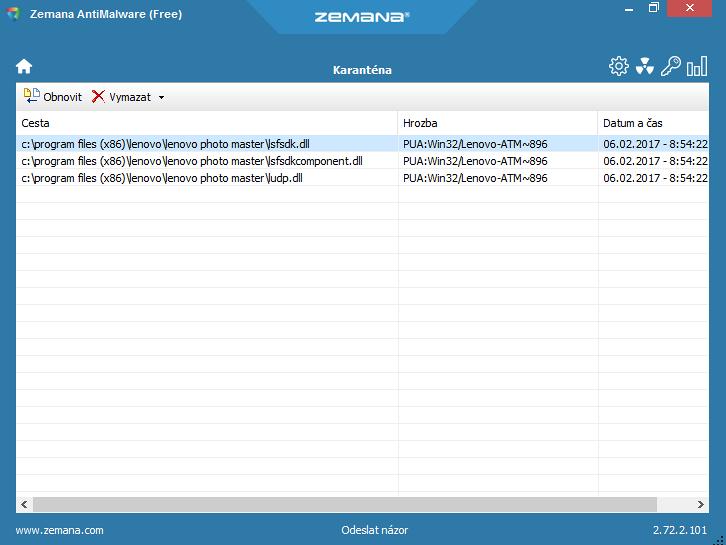Click the Obnovit restore icon
Viewport: 726px width, 545px height.
pos(31,96)
